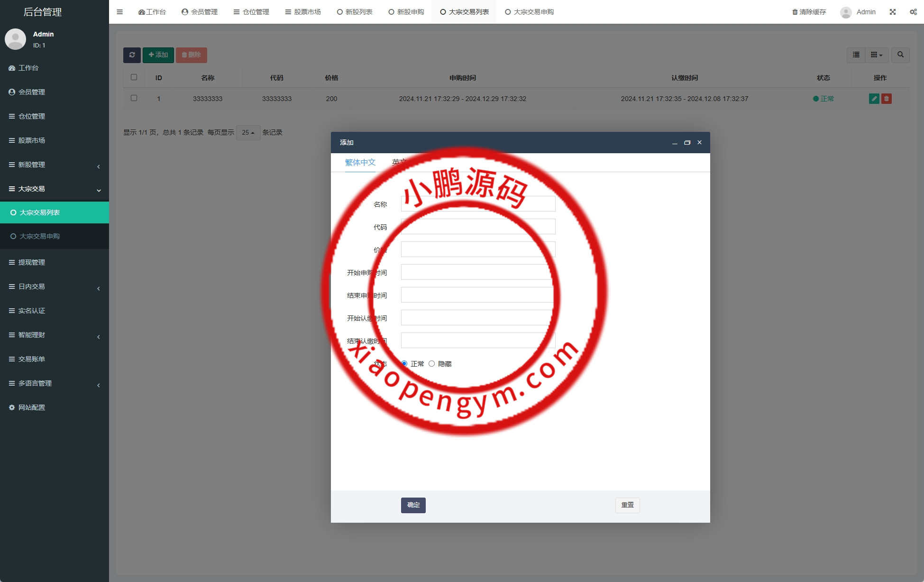Viewport: 924px width, 582px height.
Task: Click 清除缓存 clear cache
Action: click(x=809, y=12)
